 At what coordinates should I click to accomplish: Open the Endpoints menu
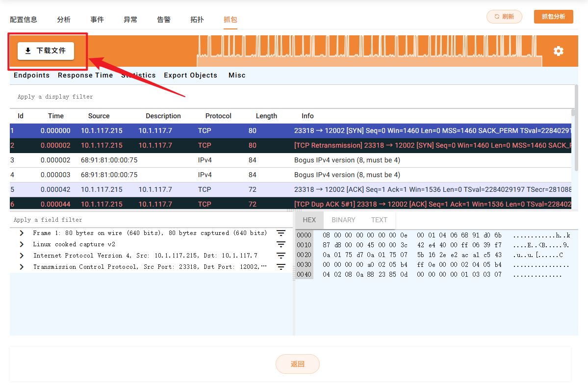pyautogui.click(x=31, y=76)
